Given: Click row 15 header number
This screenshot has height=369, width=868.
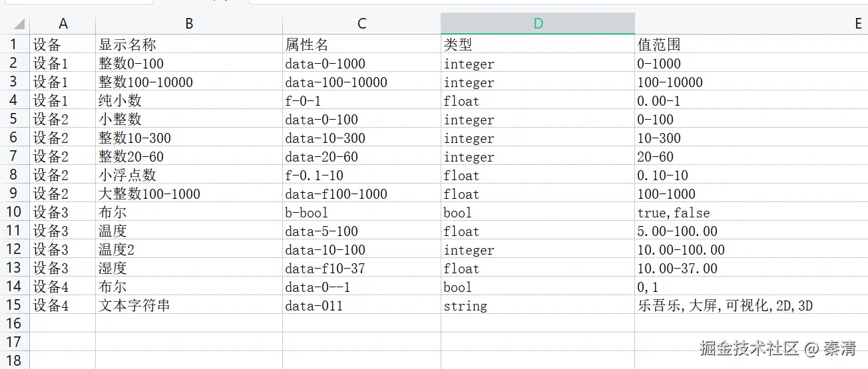Looking at the screenshot, I should click(14, 305).
